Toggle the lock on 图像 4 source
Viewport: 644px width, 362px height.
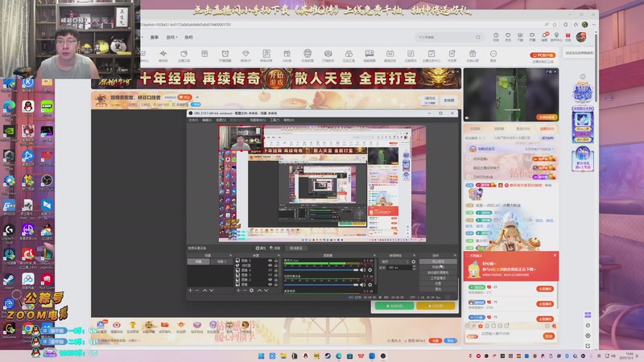click(x=276, y=270)
